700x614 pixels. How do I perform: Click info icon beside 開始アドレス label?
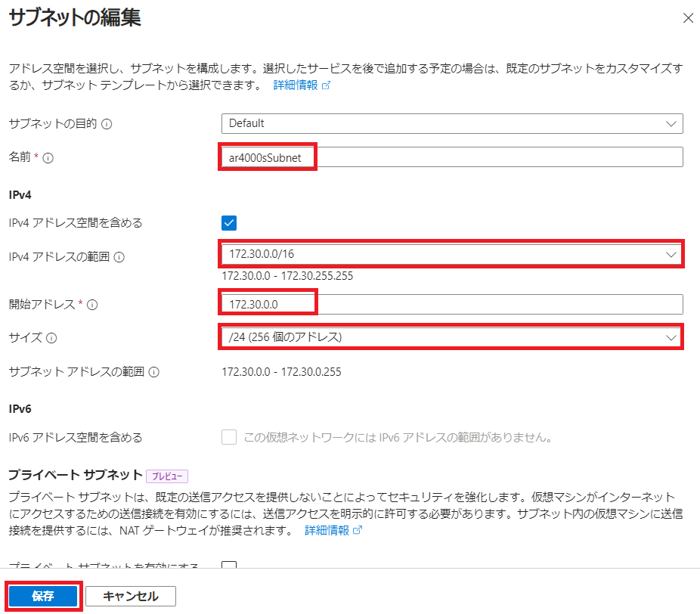[x=92, y=305]
